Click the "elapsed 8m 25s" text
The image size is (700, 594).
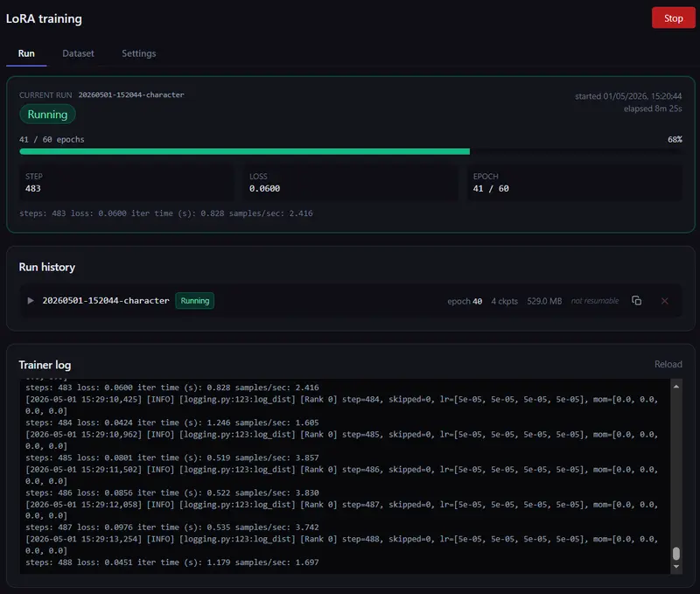(x=653, y=108)
